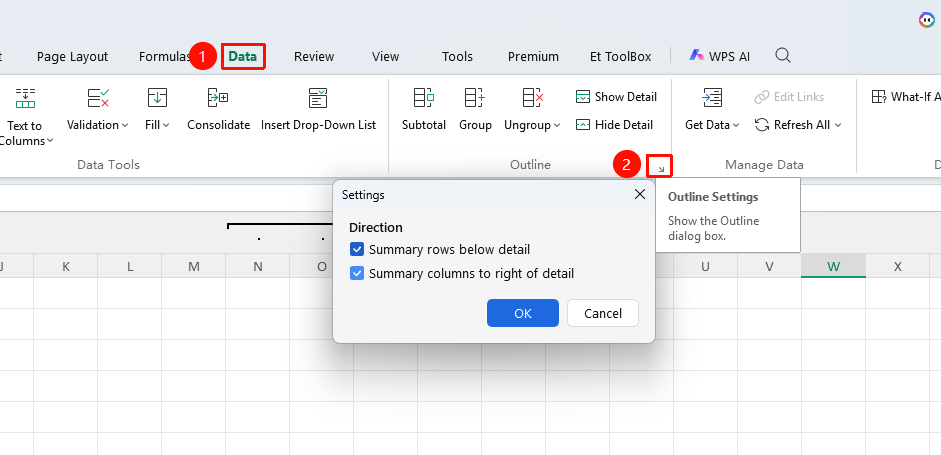Switch to the Review tab
This screenshot has height=455, width=941.
tap(314, 56)
